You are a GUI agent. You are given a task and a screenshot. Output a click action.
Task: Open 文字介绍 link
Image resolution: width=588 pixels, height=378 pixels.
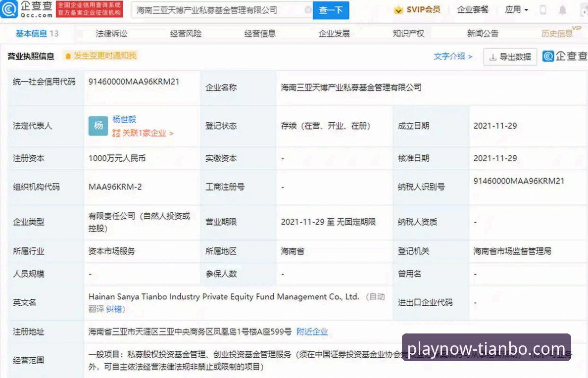tap(452, 56)
